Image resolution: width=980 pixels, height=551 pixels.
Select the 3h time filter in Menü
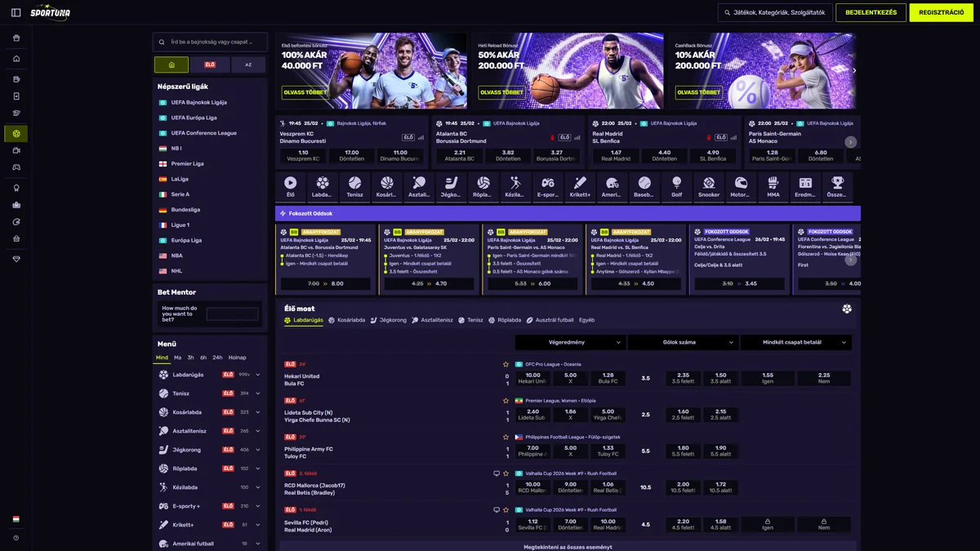point(190,358)
